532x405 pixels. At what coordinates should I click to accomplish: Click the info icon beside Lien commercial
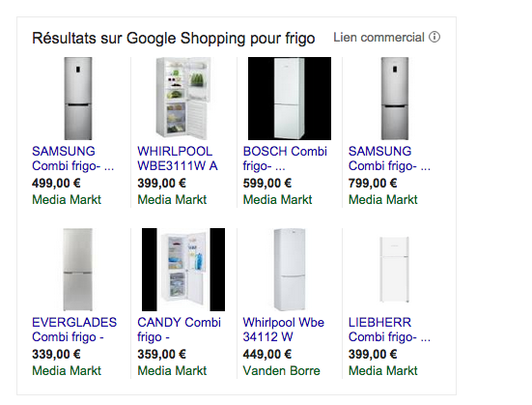[x=434, y=37]
